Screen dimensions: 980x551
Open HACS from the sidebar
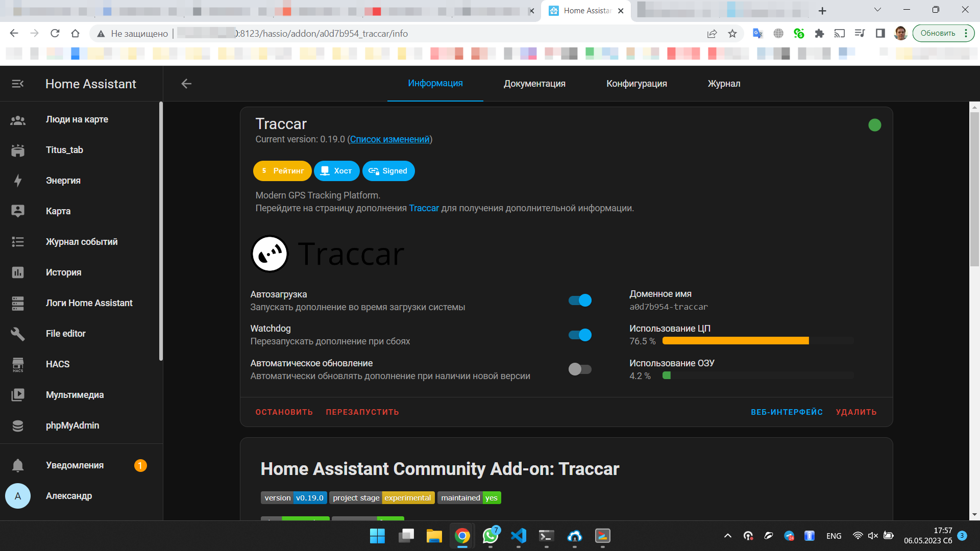pos(57,364)
